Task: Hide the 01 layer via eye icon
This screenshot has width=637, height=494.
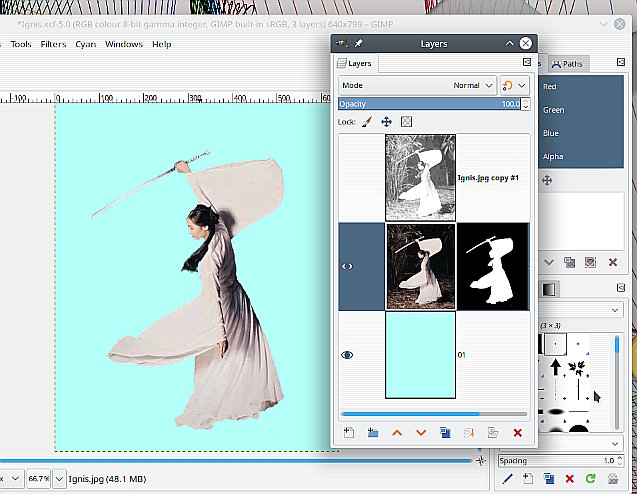Action: click(x=348, y=354)
